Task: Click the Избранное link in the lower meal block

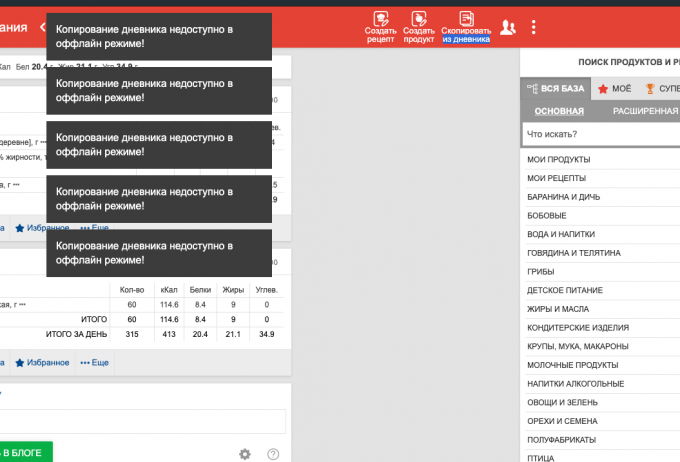Action: 42,362
